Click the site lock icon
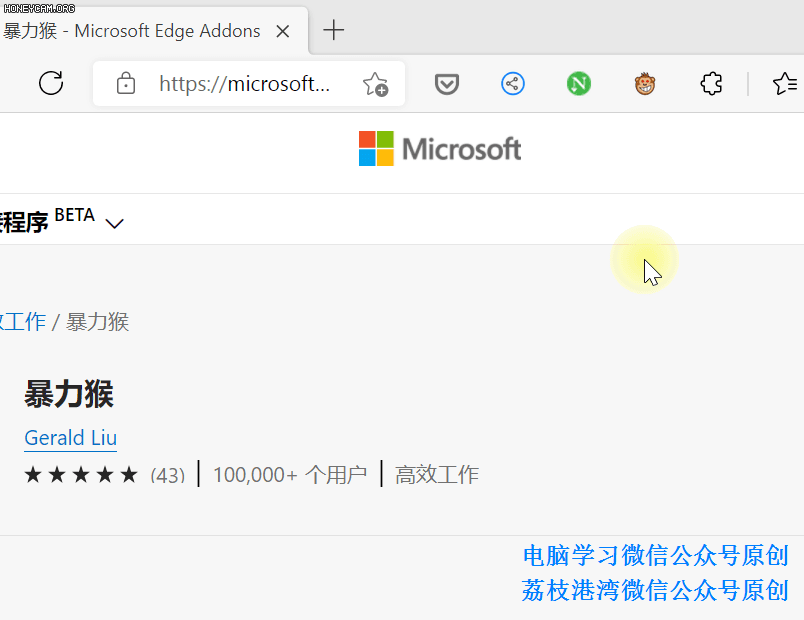The width and height of the screenshot is (804, 620). (126, 84)
